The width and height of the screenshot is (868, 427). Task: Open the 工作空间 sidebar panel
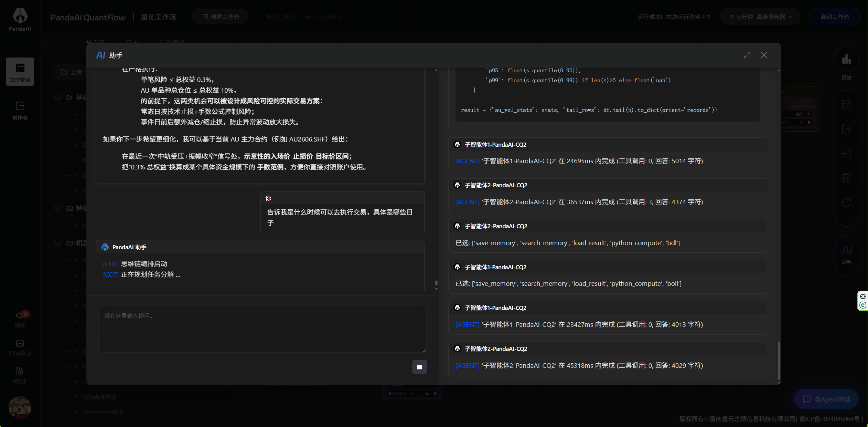tap(20, 72)
